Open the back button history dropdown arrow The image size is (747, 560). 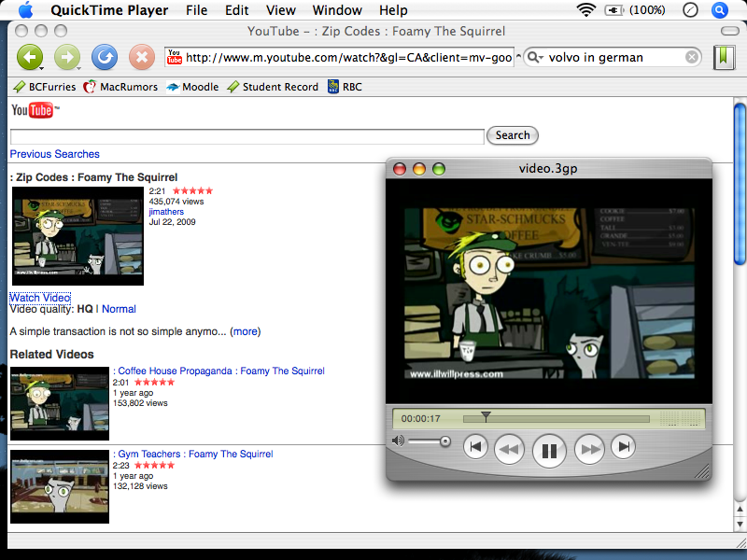coord(41,68)
